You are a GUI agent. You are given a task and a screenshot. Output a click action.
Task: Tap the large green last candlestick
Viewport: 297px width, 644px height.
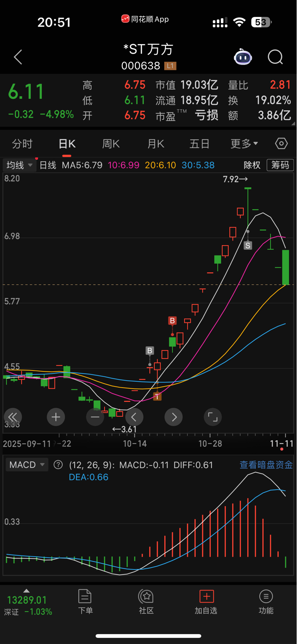(x=285, y=267)
